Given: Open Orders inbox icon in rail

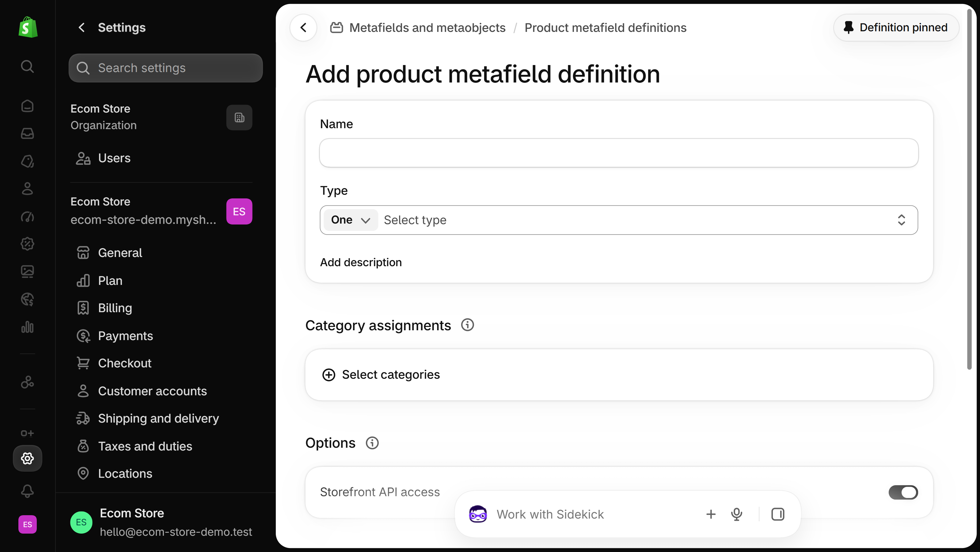Looking at the screenshot, I should tap(27, 133).
